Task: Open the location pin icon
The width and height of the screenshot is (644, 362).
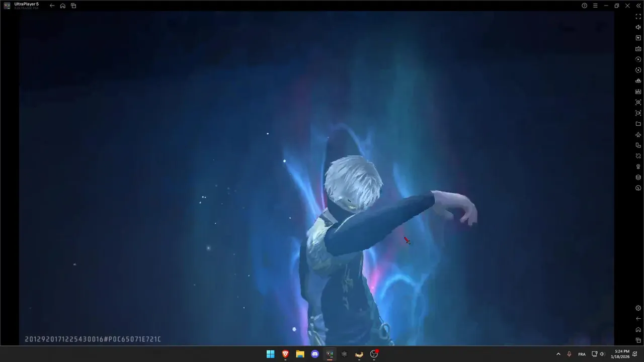Action: point(638,167)
